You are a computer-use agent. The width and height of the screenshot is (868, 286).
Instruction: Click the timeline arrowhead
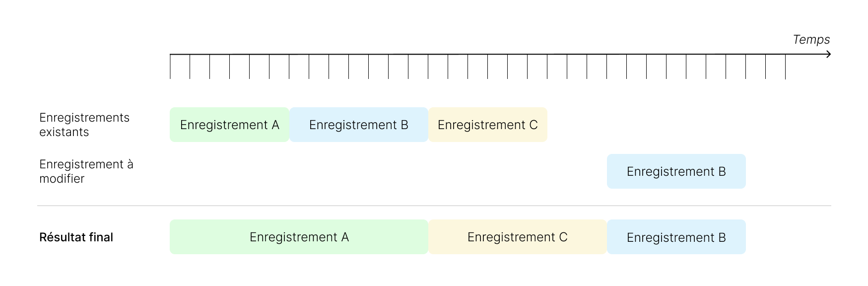point(828,54)
